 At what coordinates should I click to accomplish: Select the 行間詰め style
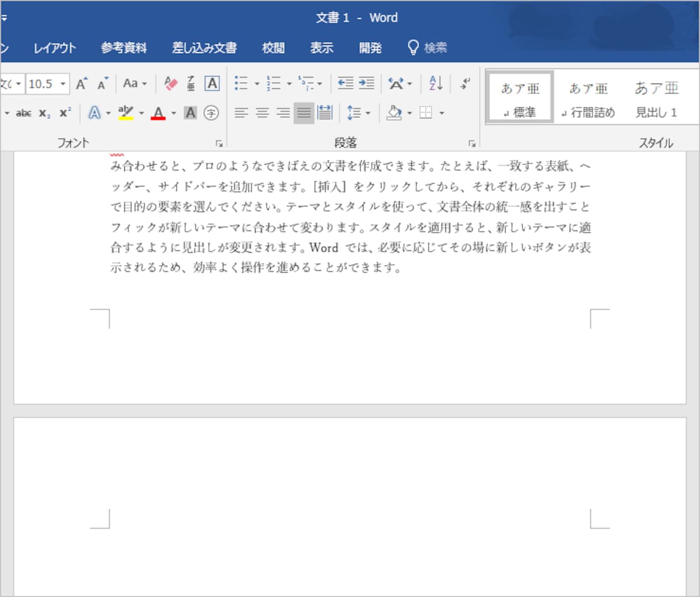(x=588, y=97)
